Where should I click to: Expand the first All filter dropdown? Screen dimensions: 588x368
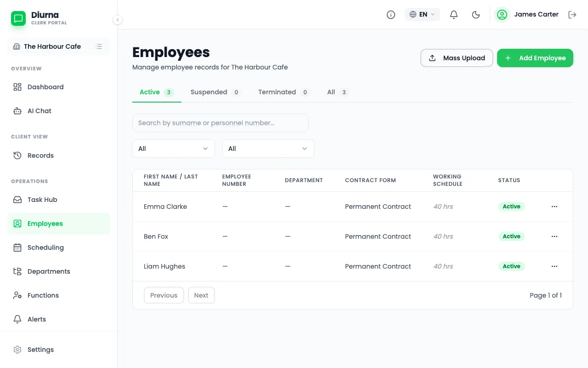tap(174, 149)
